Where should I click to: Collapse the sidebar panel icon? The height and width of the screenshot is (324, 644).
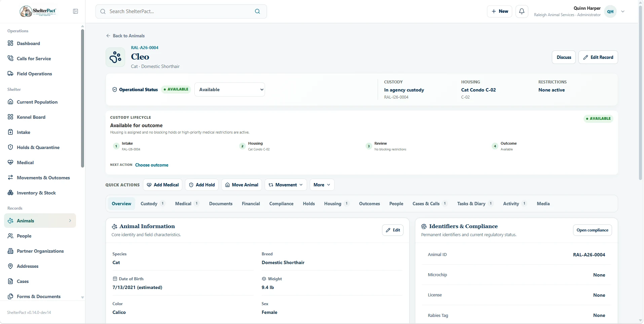[75, 11]
